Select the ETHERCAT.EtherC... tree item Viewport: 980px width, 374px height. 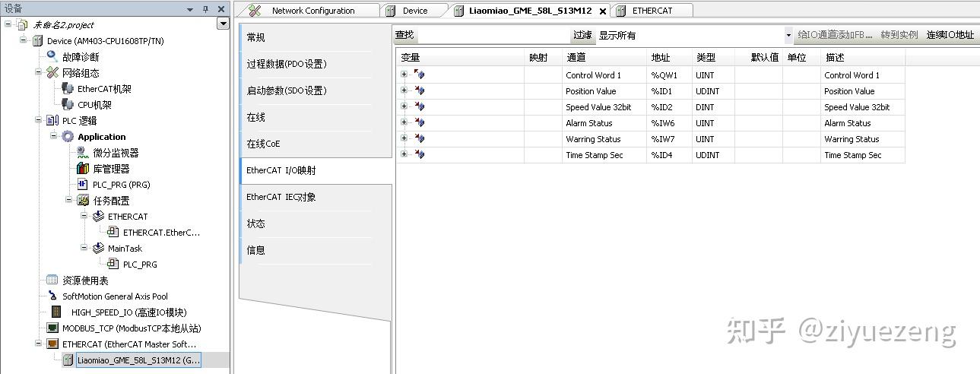[x=161, y=233]
